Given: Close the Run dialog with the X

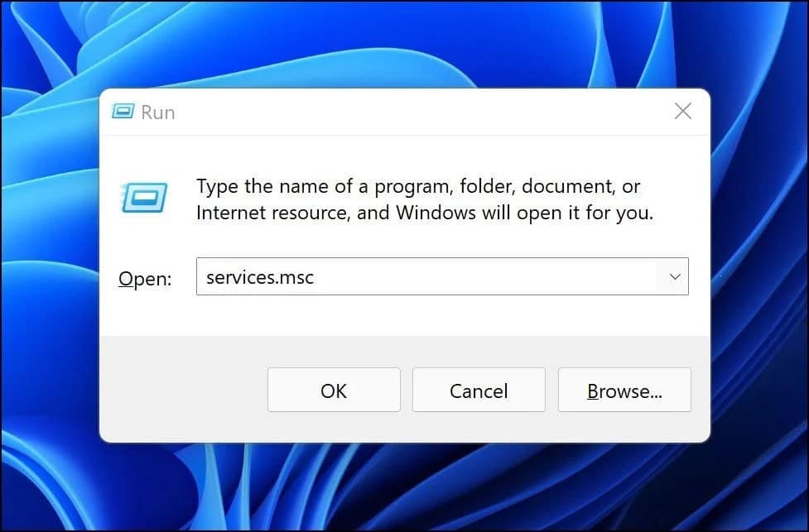Looking at the screenshot, I should pyautogui.click(x=681, y=110).
